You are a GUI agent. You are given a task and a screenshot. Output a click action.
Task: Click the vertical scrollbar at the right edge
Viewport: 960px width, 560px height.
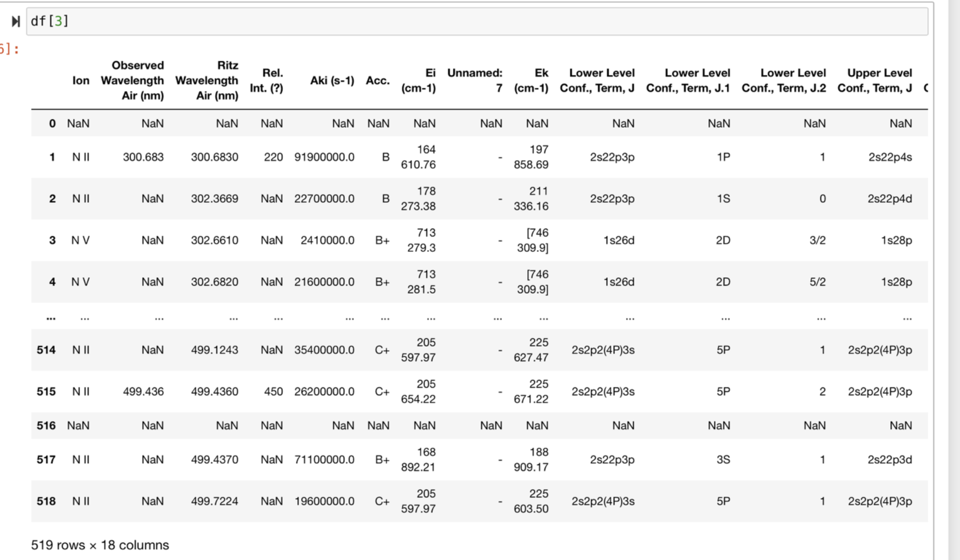click(954, 280)
